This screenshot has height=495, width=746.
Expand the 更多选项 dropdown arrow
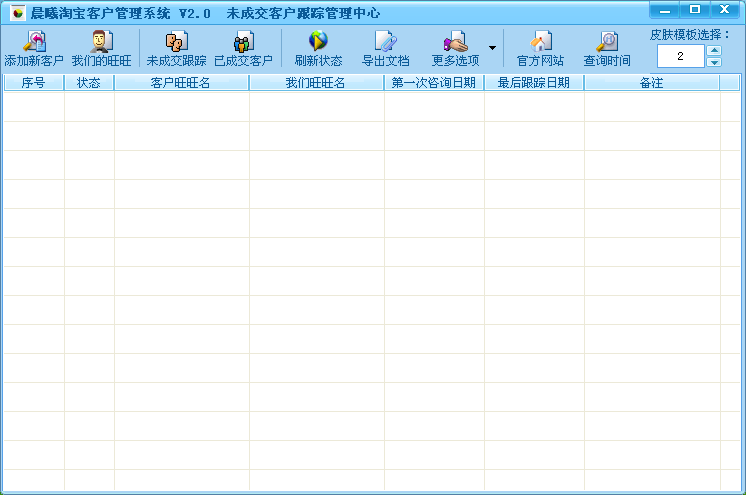pos(492,48)
